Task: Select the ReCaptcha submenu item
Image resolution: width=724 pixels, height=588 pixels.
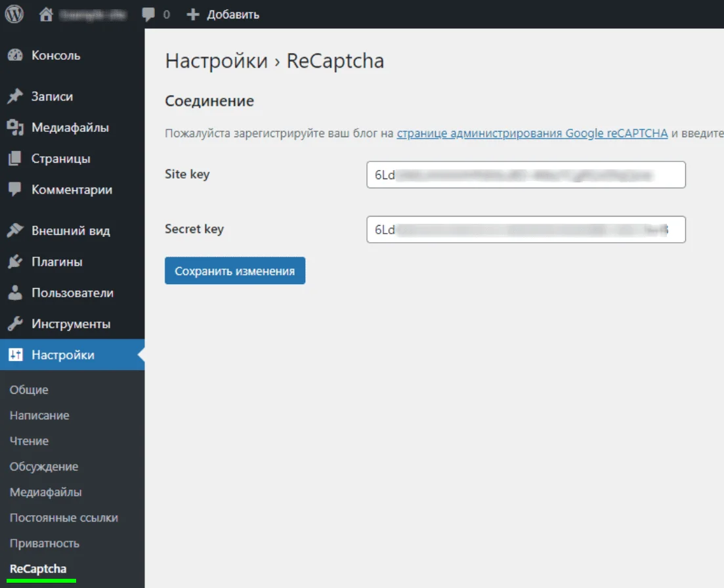Action: coord(38,569)
